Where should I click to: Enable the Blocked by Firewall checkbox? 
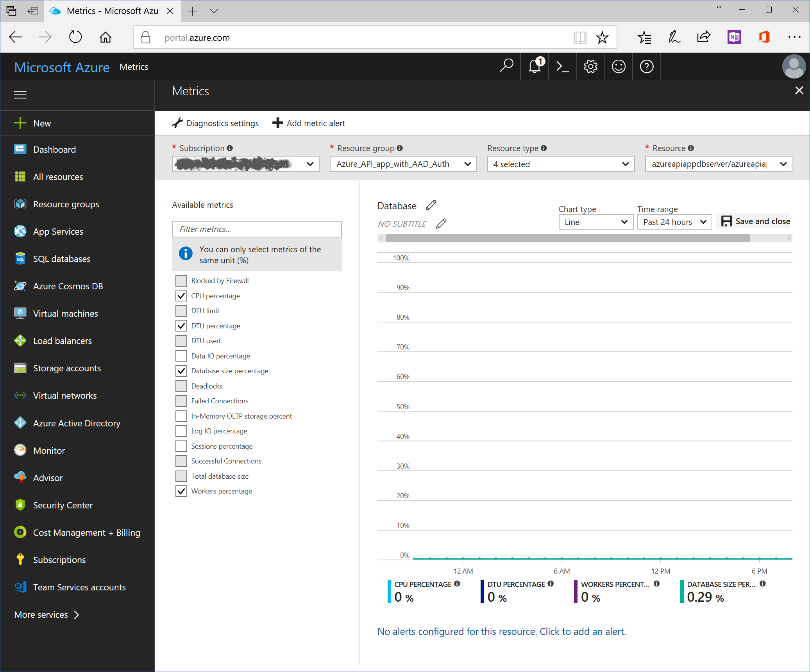(x=181, y=281)
